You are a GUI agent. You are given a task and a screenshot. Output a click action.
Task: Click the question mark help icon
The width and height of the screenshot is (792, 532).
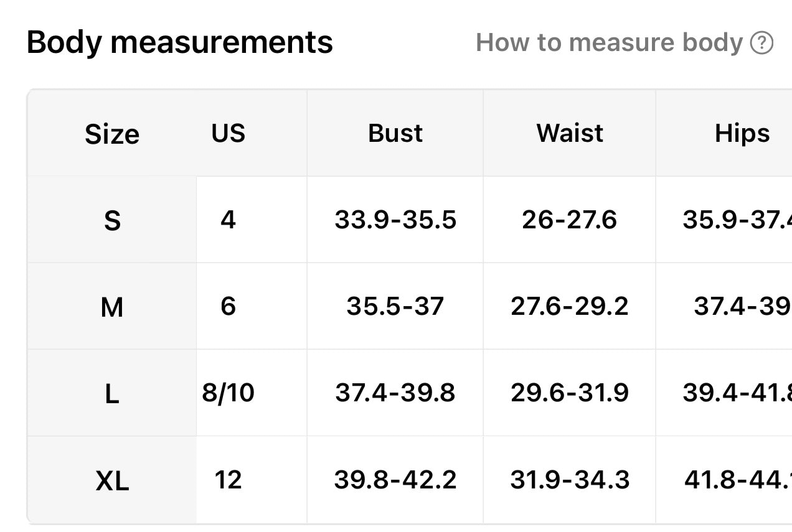pos(761,44)
